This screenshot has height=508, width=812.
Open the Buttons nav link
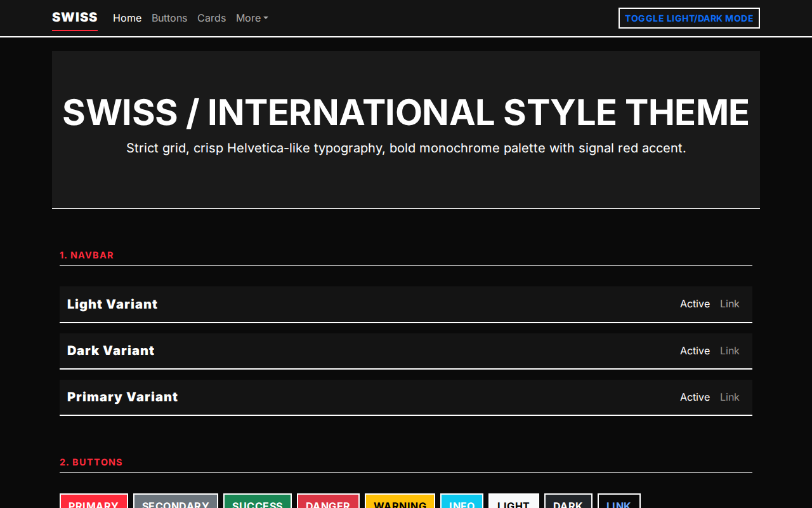tap(169, 18)
